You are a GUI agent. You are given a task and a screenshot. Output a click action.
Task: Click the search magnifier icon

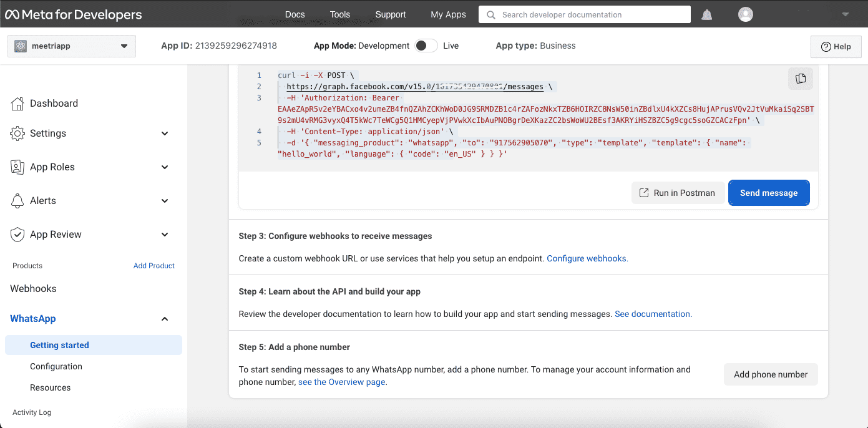491,14
